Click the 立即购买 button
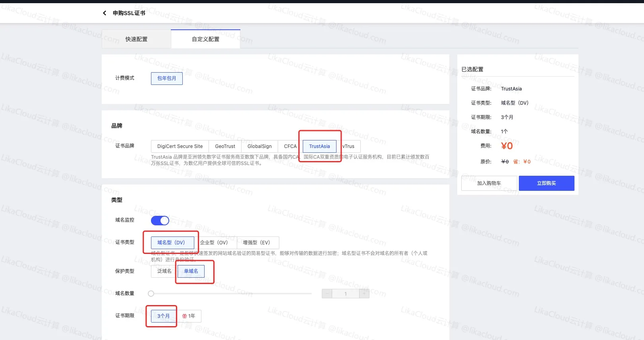 pyautogui.click(x=546, y=183)
